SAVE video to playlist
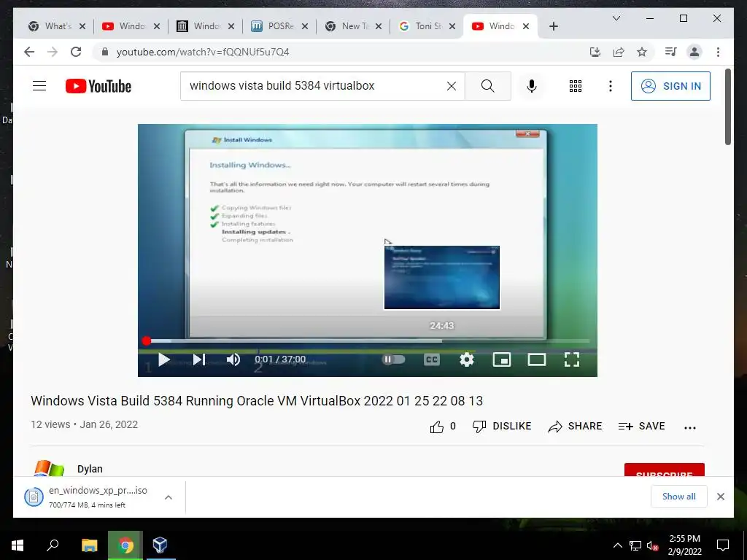 click(x=642, y=426)
